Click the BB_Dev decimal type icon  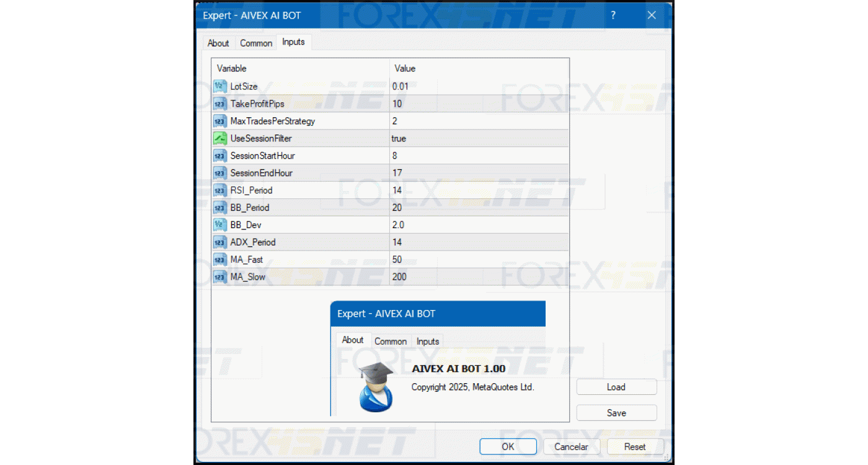(x=219, y=225)
